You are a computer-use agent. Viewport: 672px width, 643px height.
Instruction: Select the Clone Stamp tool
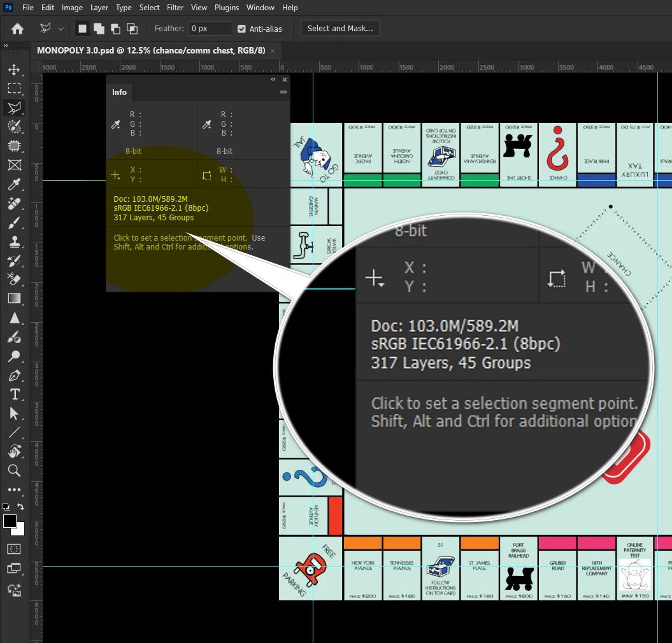(x=14, y=242)
